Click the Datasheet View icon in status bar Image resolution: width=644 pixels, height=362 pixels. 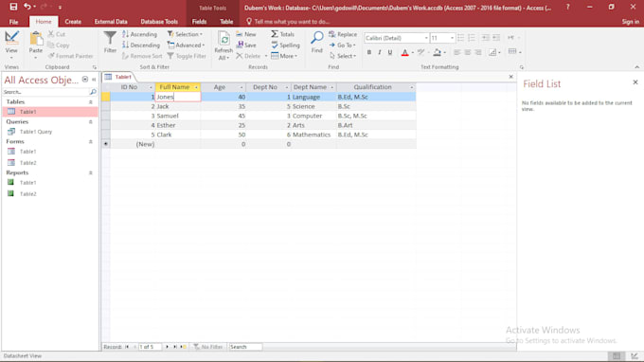coord(617,355)
